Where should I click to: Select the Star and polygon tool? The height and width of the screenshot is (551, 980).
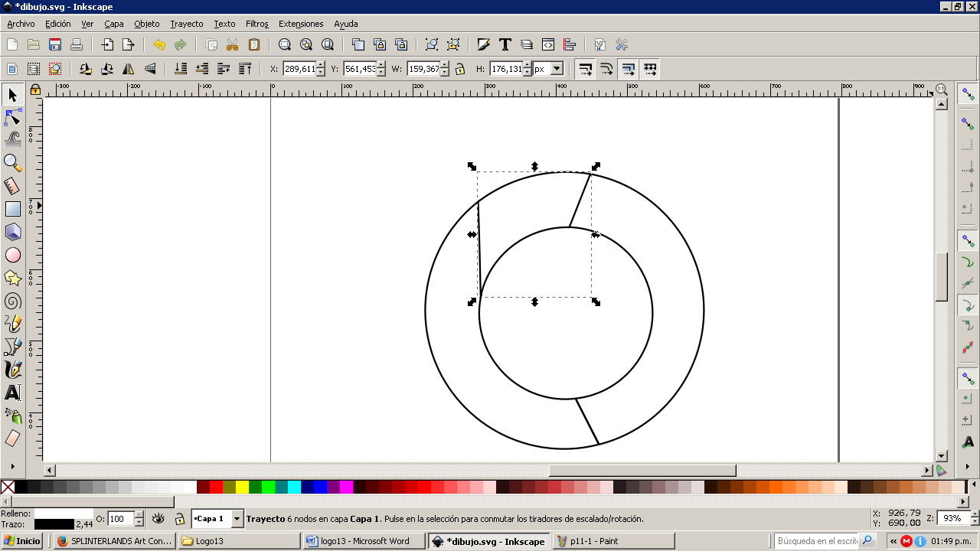(12, 278)
